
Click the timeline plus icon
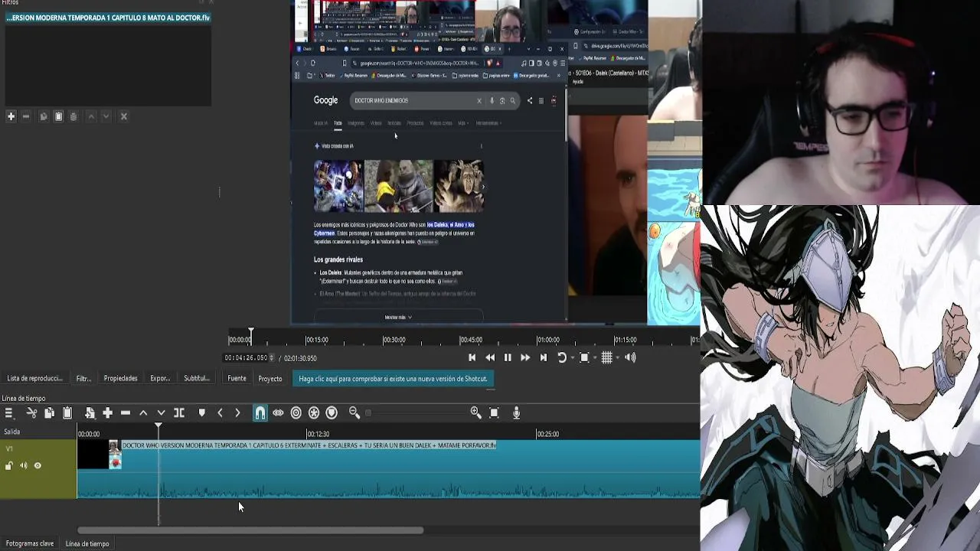pos(107,413)
